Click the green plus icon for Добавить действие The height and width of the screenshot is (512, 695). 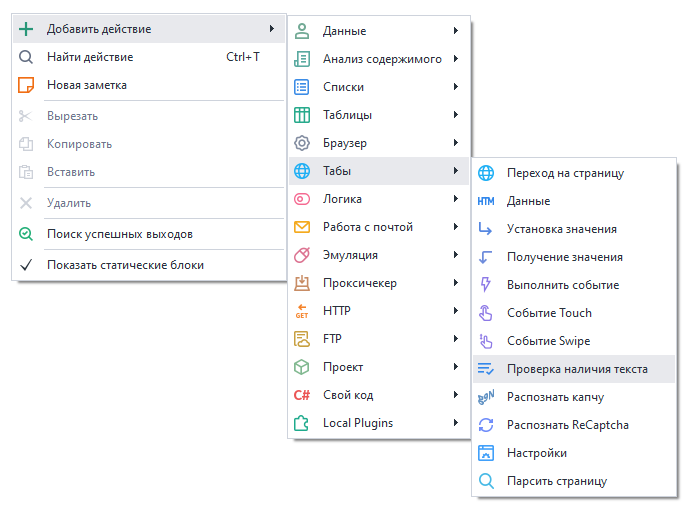coord(27,29)
